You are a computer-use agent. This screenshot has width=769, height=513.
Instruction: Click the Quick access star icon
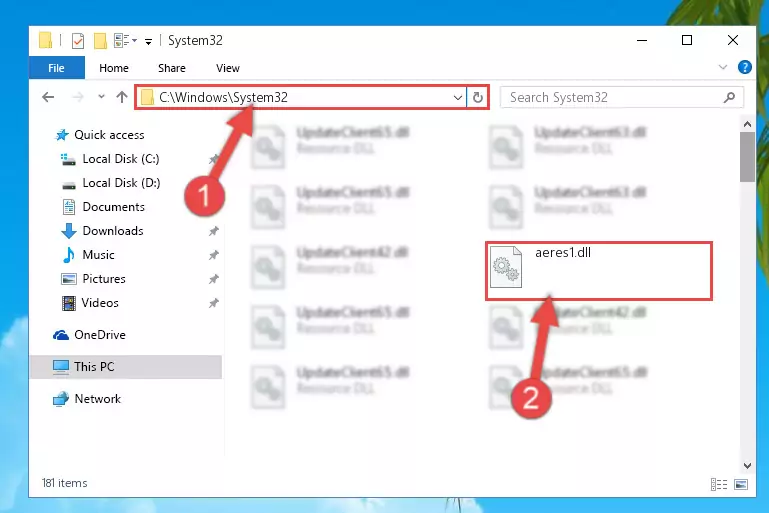tap(62, 135)
